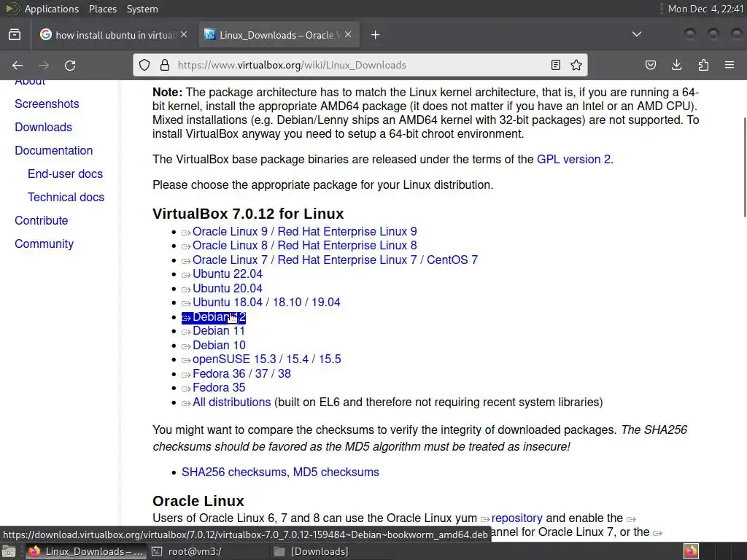Click the show desktop icon in bottom panel
The image size is (747, 560).
pos(9,551)
